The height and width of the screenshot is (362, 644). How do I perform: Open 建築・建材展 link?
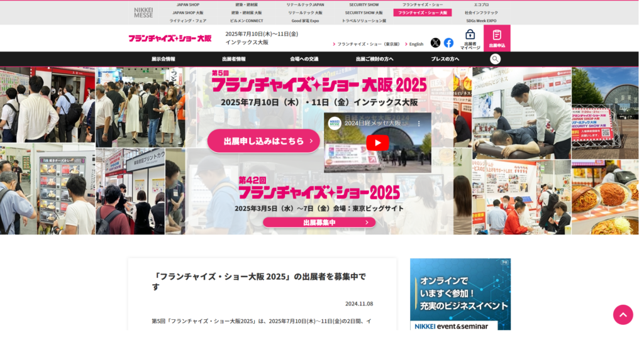247,5
